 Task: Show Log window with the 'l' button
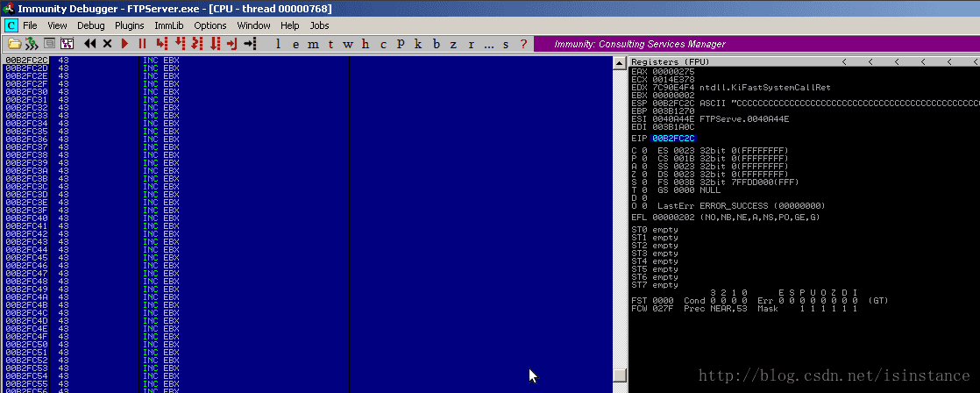[x=278, y=44]
